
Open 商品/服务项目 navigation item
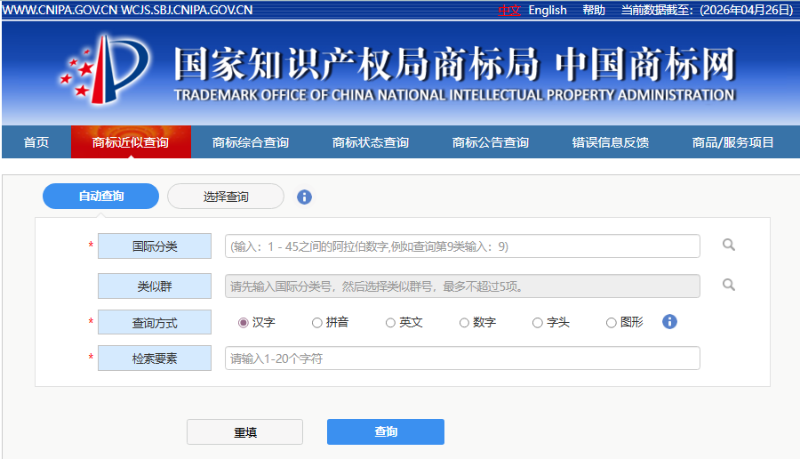(733, 142)
